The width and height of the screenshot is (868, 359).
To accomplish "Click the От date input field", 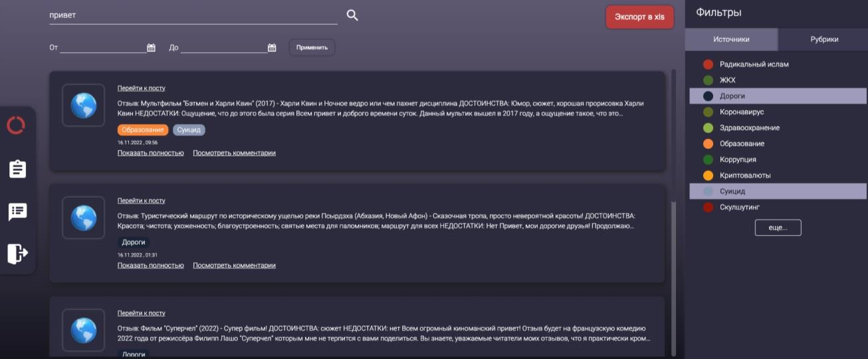I will point(103,48).
